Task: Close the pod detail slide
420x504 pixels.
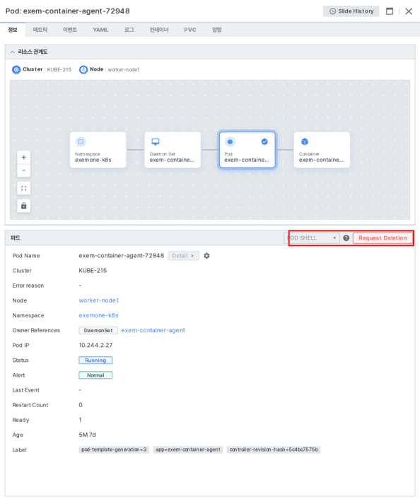Action: (x=409, y=11)
